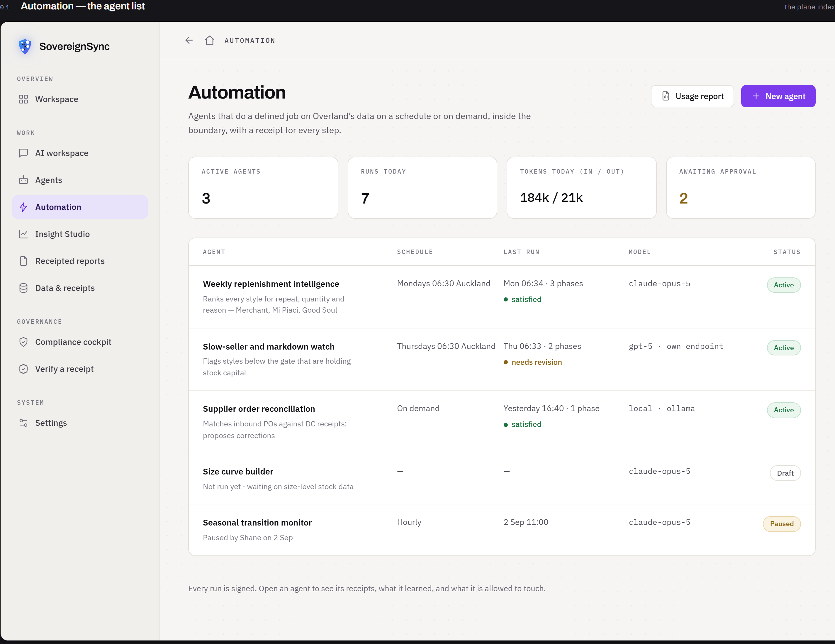Click the AI workspace chat bubble icon
This screenshot has width=835, height=644.
[23, 153]
